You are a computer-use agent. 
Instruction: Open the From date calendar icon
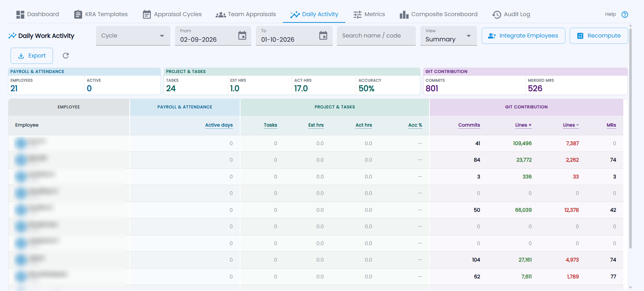242,35
